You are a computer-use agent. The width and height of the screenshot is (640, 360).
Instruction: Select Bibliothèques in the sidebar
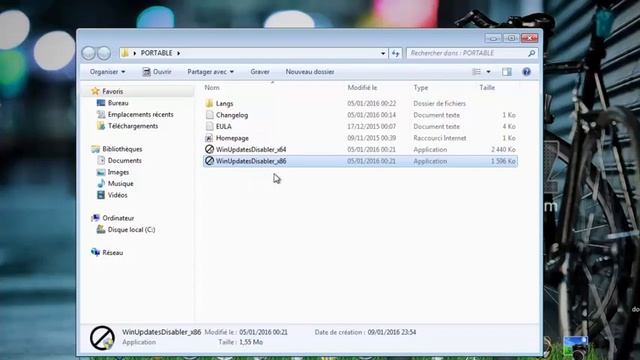click(122, 149)
